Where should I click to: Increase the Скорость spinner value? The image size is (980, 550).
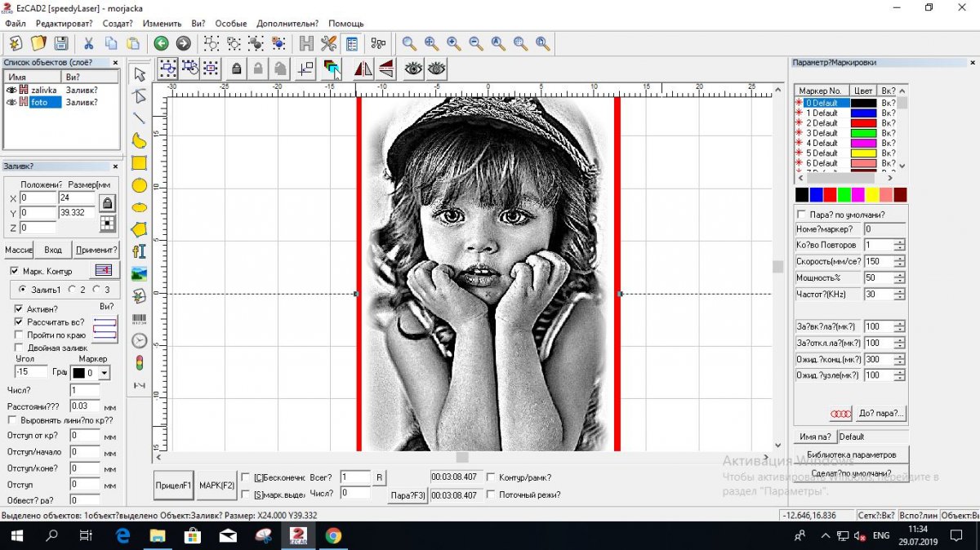[899, 258]
